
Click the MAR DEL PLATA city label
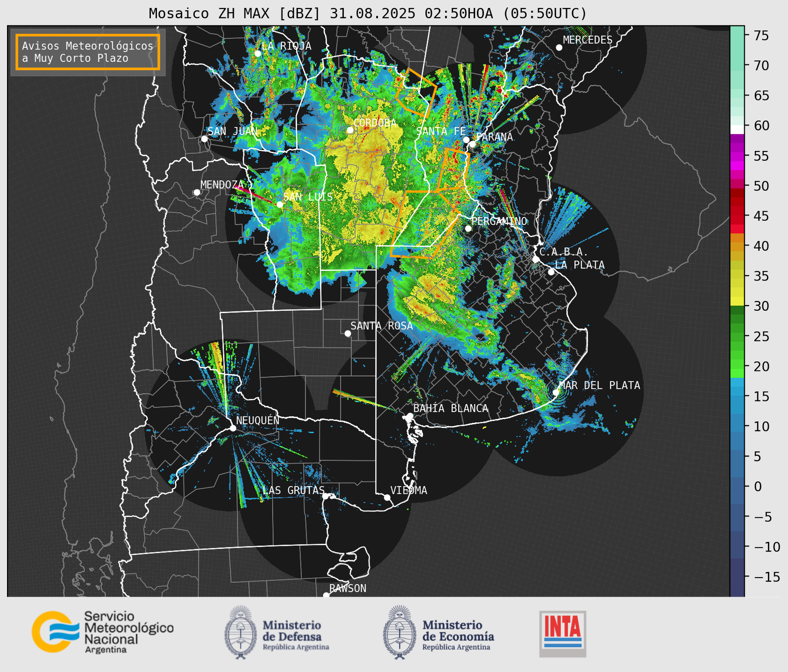pos(599,386)
